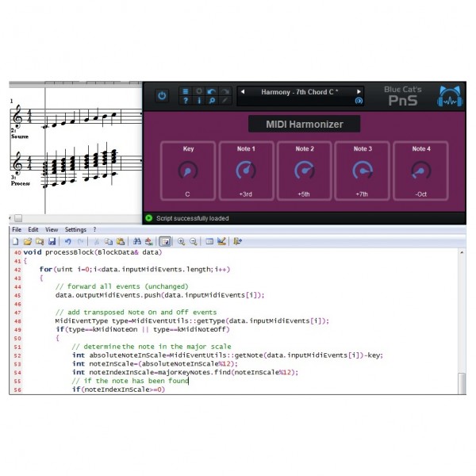
Task: Click the editor vertical scrollbar up arrow
Action: coord(462,252)
